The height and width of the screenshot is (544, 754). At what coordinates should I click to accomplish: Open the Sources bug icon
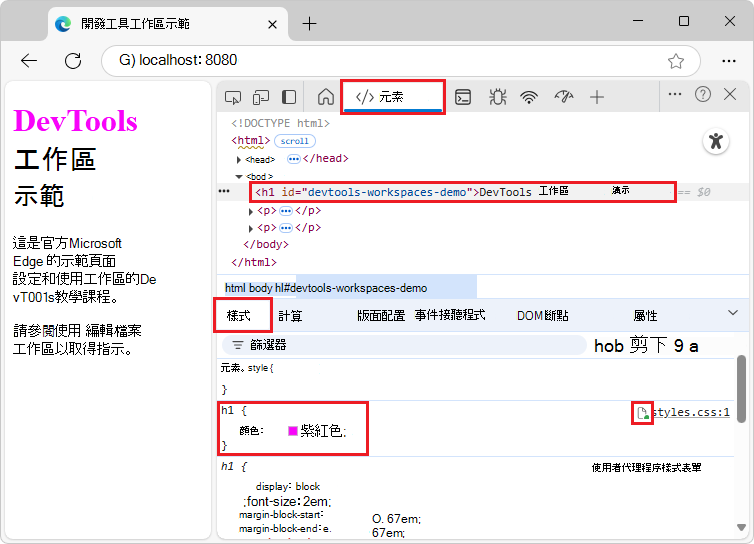[x=497, y=97]
